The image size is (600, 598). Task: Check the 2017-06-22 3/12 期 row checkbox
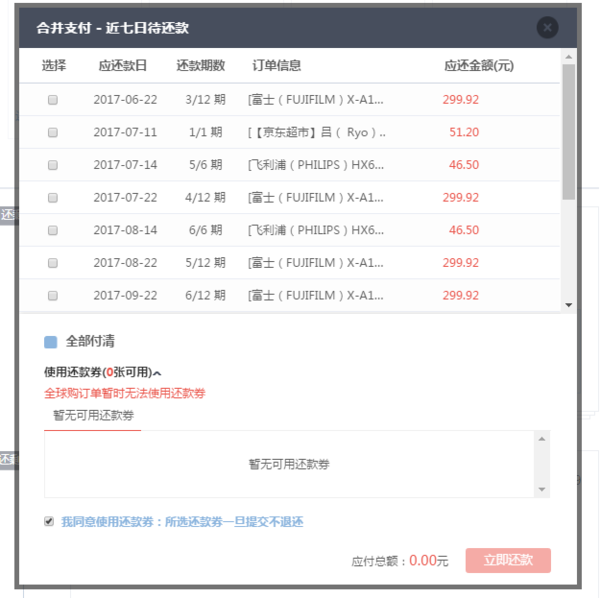pyautogui.click(x=53, y=100)
